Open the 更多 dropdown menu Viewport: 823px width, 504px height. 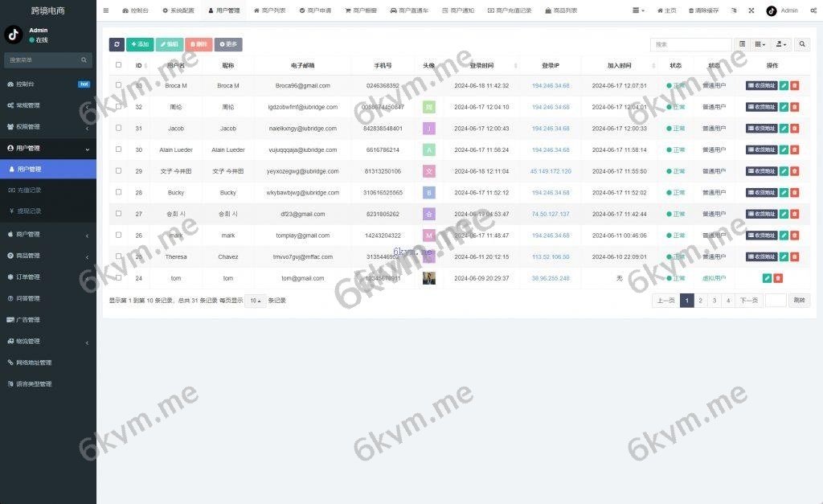(x=228, y=44)
